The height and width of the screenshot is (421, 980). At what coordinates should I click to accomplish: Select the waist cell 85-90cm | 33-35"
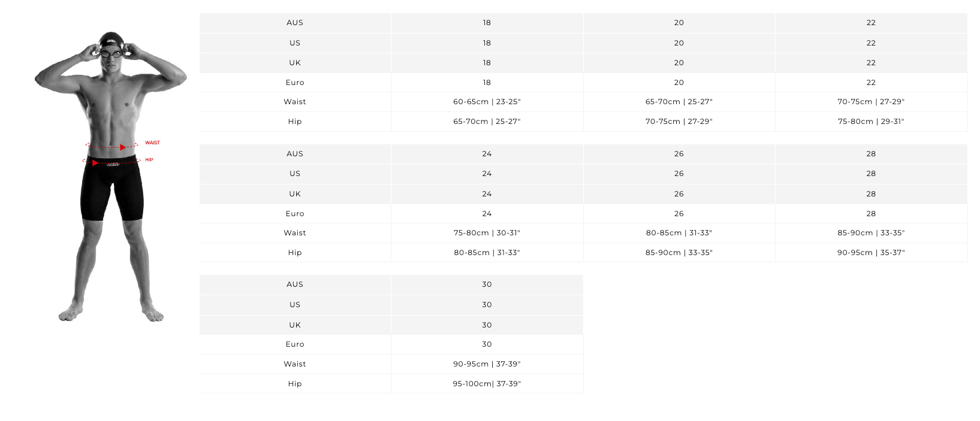pyautogui.click(x=871, y=233)
